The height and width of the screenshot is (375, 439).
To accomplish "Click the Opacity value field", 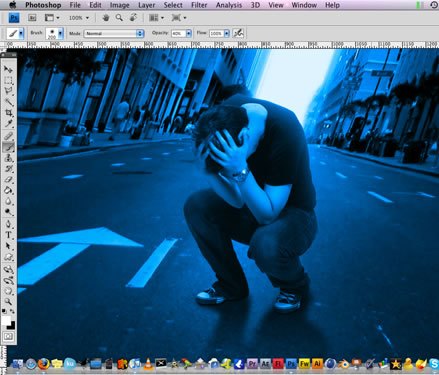I will [178, 33].
